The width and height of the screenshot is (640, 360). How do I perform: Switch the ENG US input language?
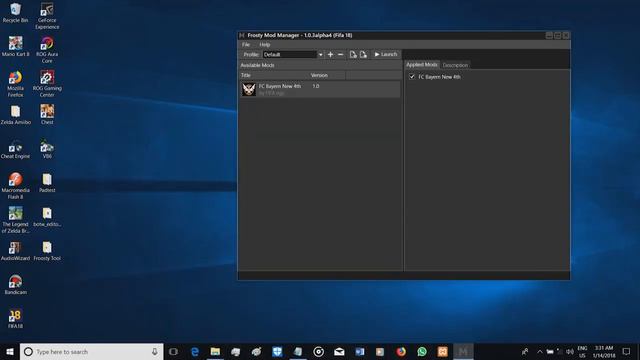582,351
